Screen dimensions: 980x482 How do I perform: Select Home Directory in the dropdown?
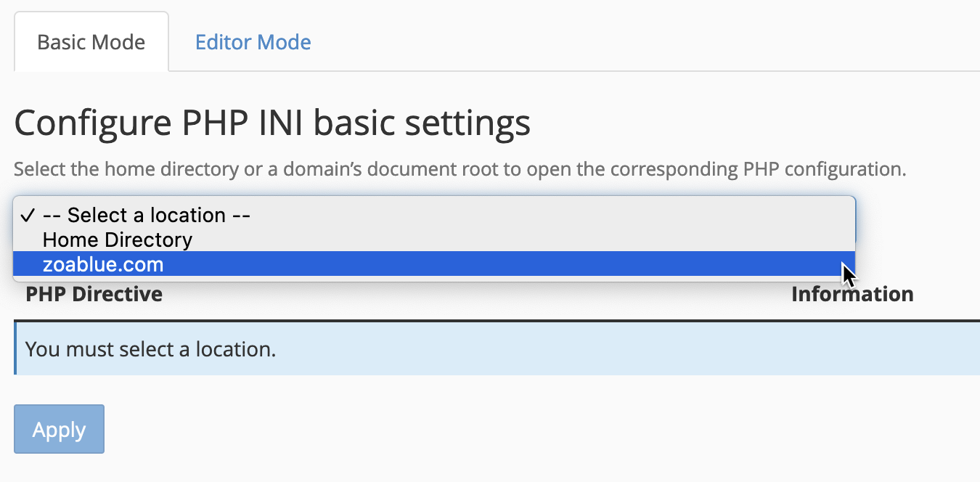pos(118,240)
